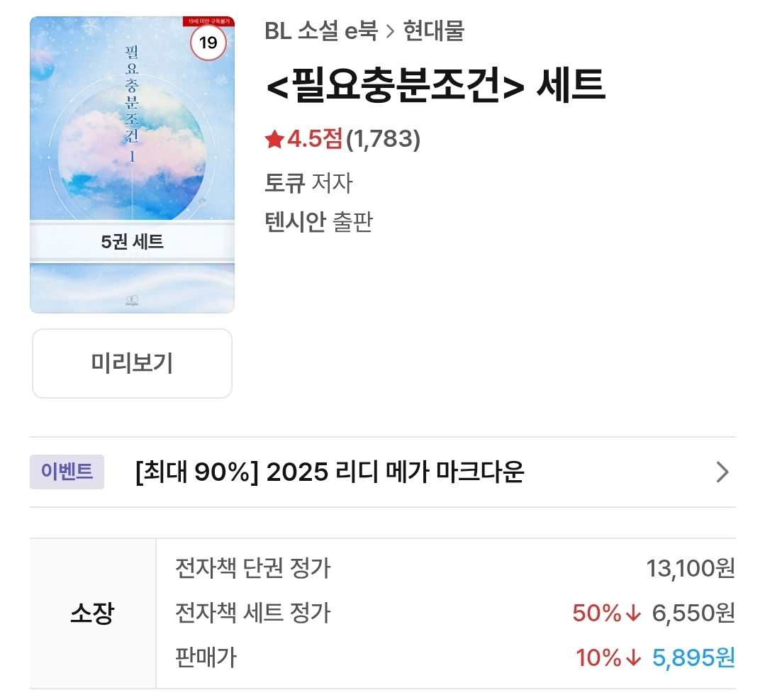The width and height of the screenshot is (765, 700).
Task: Tap the purple 이벤트 badge
Action: 67,472
